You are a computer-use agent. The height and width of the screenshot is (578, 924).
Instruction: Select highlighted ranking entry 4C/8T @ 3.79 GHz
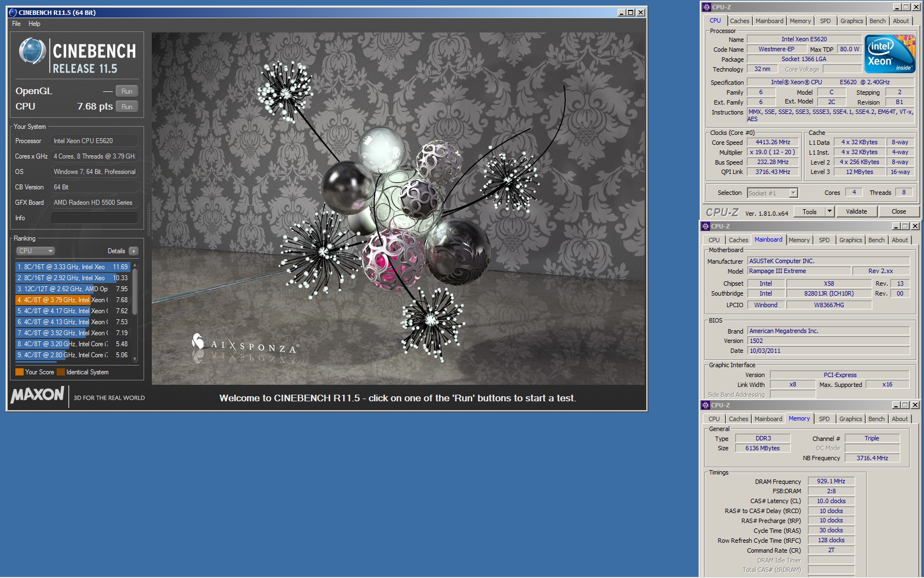(x=72, y=300)
